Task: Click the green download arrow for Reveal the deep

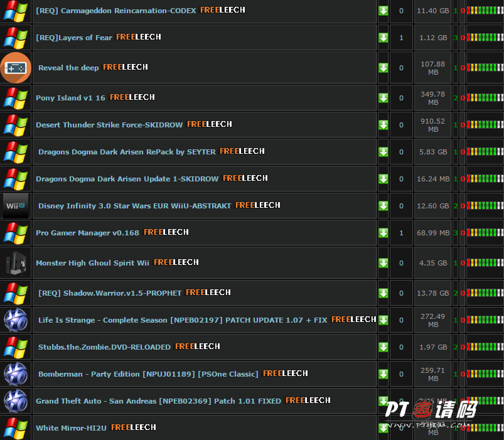Action: (383, 68)
